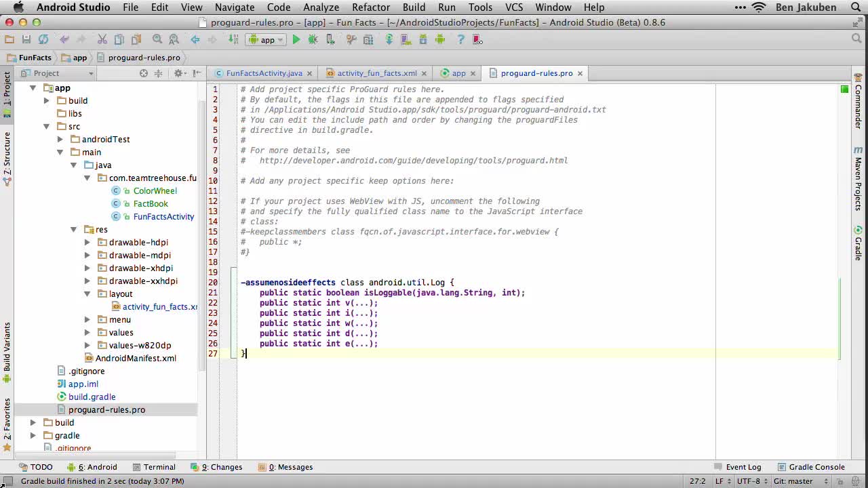Screen dimensions: 868x488
Task: Open the Terminal tool window
Action: [154, 467]
